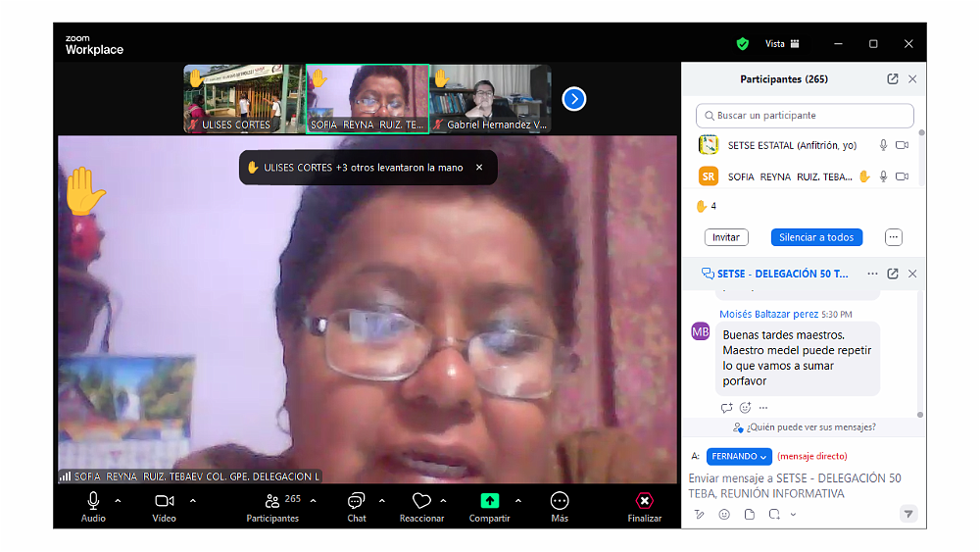Pop out the Participantes panel
Viewport: 980px width, 552px height.
click(893, 79)
